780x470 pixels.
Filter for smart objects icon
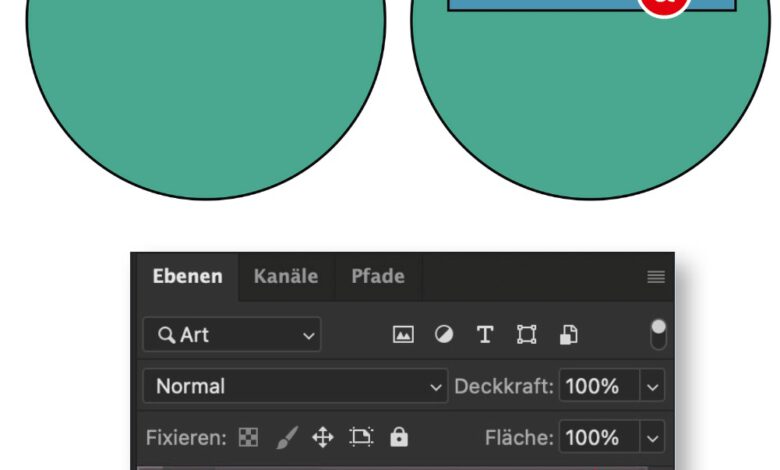click(568, 335)
